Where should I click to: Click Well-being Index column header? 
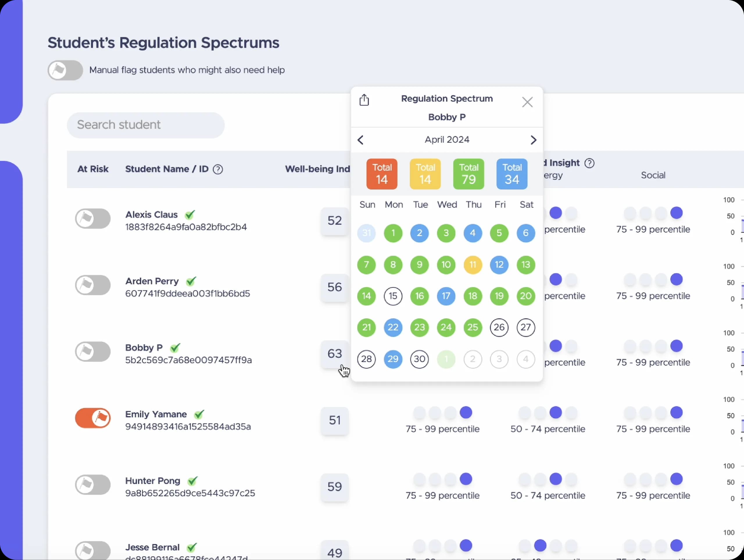[x=318, y=169]
